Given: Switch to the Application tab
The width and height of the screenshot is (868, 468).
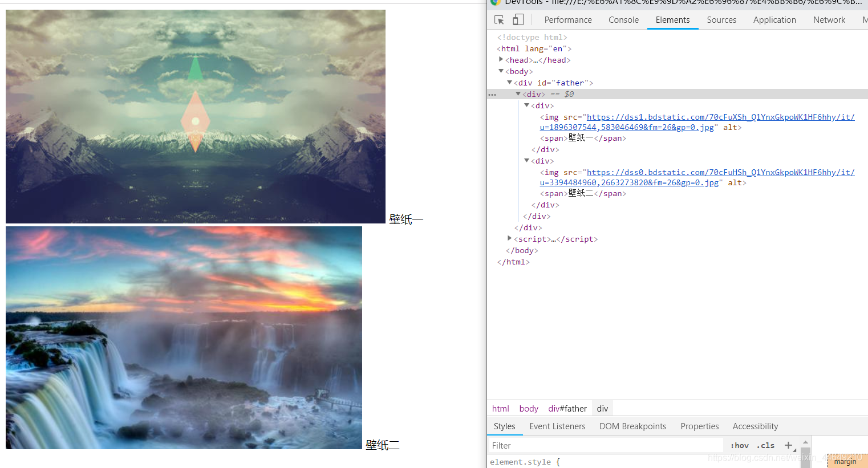Looking at the screenshot, I should click(774, 20).
